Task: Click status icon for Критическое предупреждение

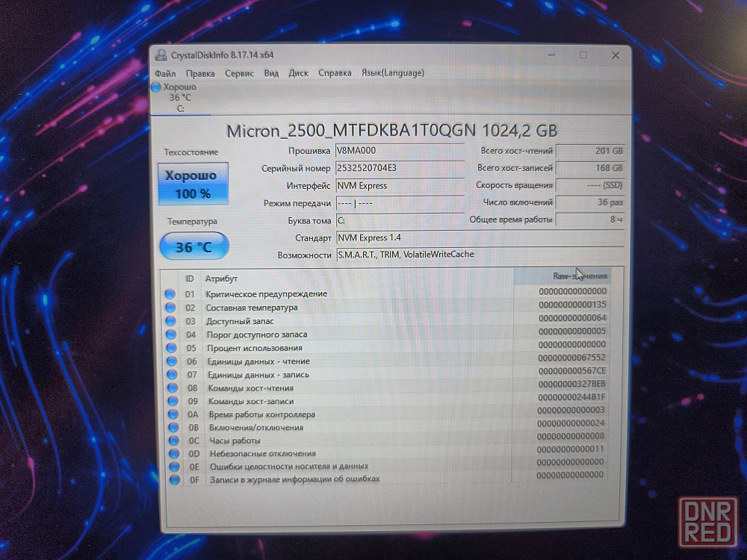Action: (170, 294)
